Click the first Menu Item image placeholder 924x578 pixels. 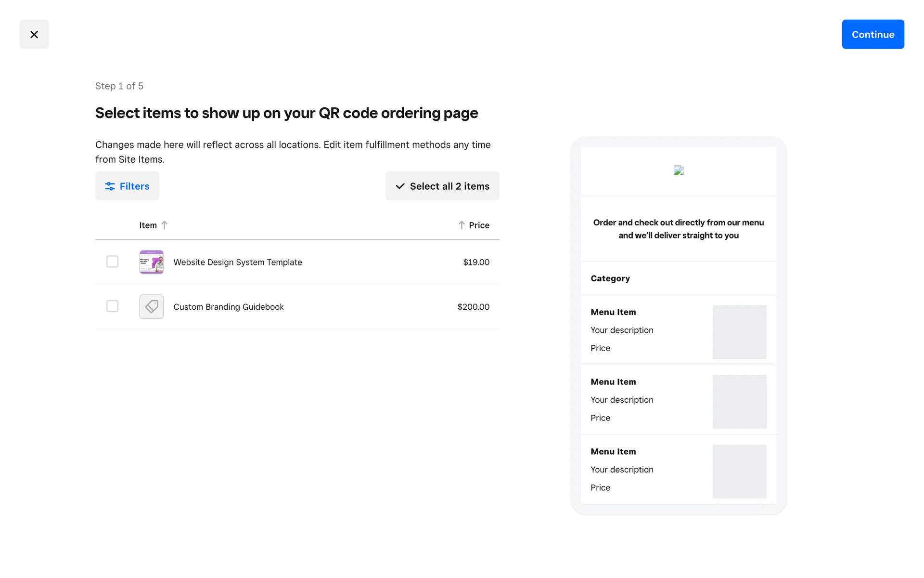(x=739, y=332)
